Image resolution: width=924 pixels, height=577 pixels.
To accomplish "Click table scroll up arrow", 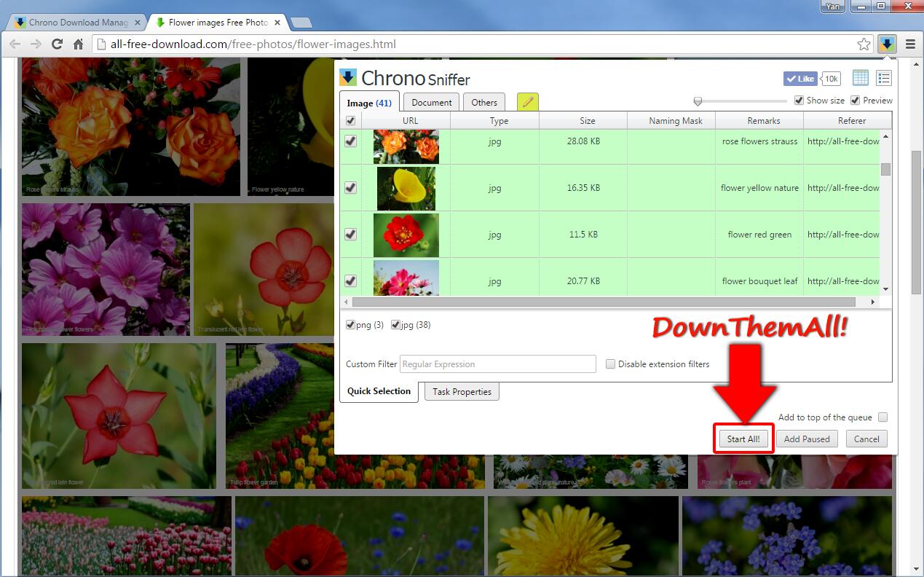I will [885, 136].
